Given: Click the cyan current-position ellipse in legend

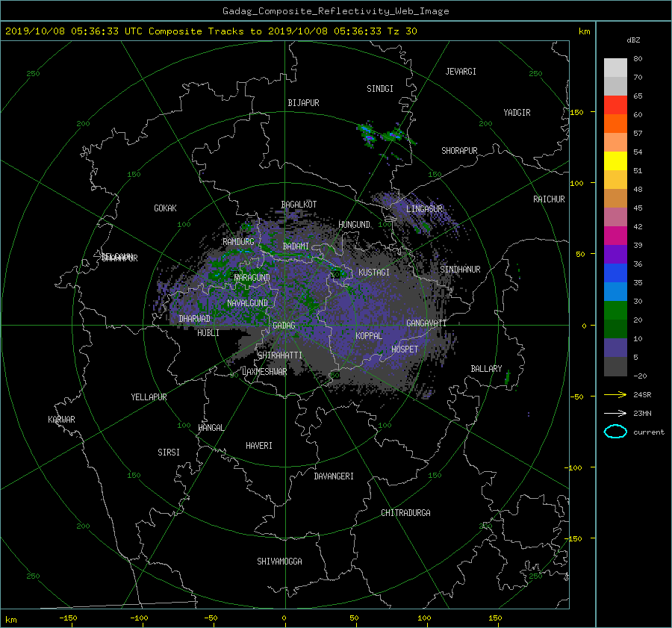Looking at the screenshot, I should click(x=615, y=432).
